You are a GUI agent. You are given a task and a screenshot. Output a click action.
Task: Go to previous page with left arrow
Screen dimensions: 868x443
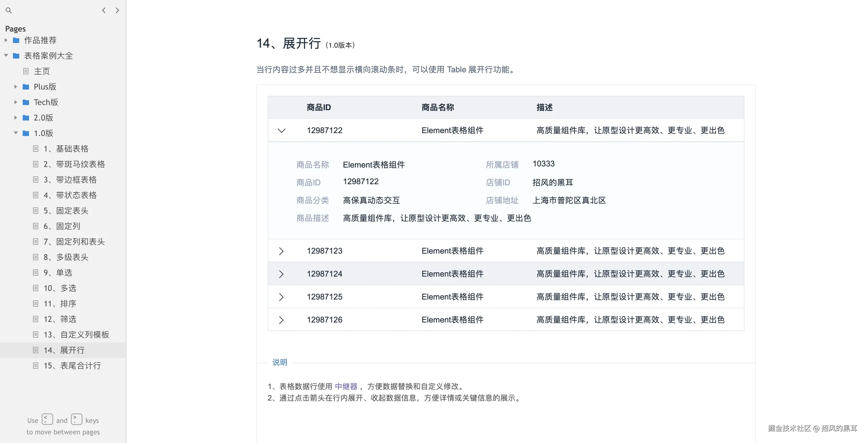104,10
